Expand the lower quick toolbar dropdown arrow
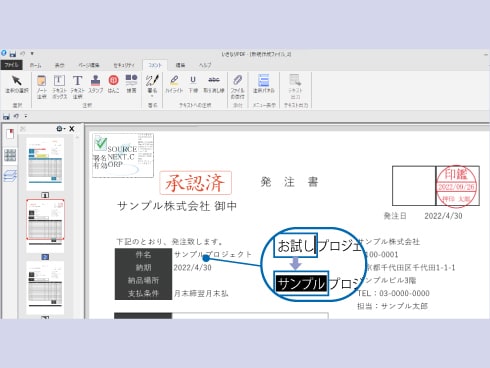The image size is (490, 368). point(26,116)
